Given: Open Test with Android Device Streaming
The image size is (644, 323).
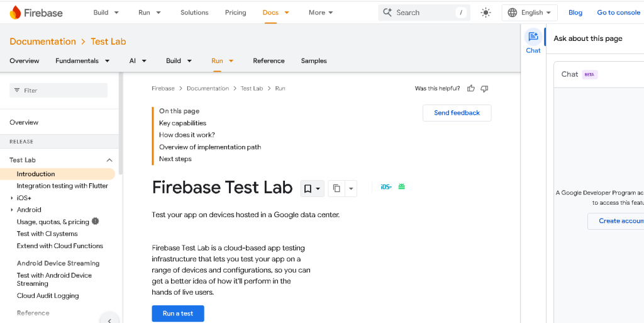Looking at the screenshot, I should click(54, 280).
